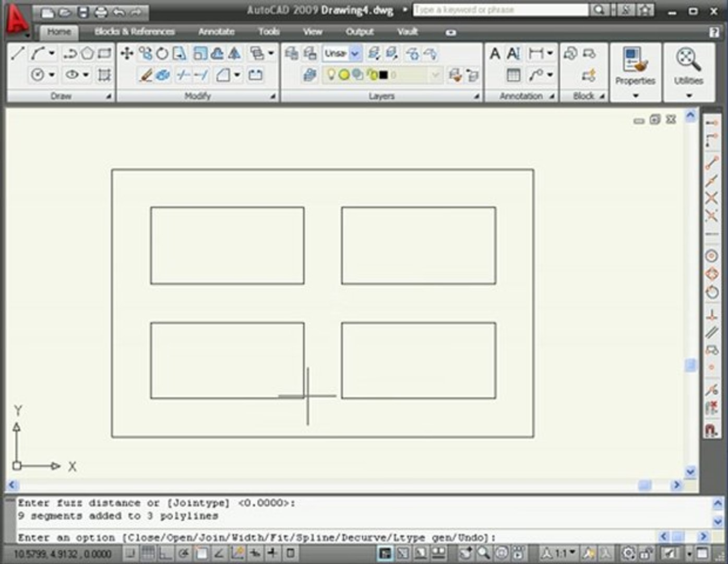
Task: Select the Polyline draw tool
Action: [x=69, y=53]
